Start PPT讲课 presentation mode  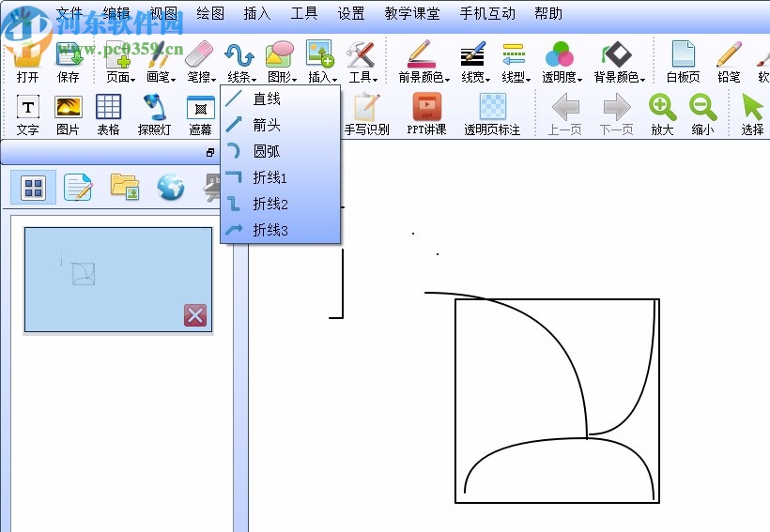[426, 114]
